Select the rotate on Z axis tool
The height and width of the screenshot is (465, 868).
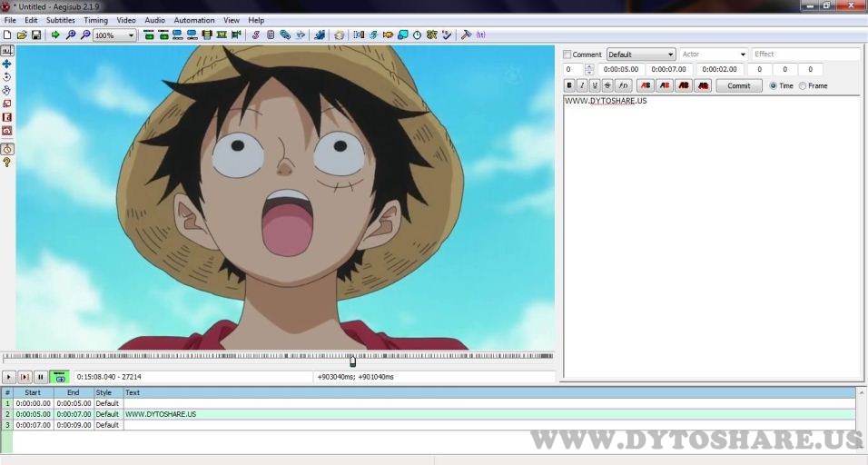click(7, 77)
